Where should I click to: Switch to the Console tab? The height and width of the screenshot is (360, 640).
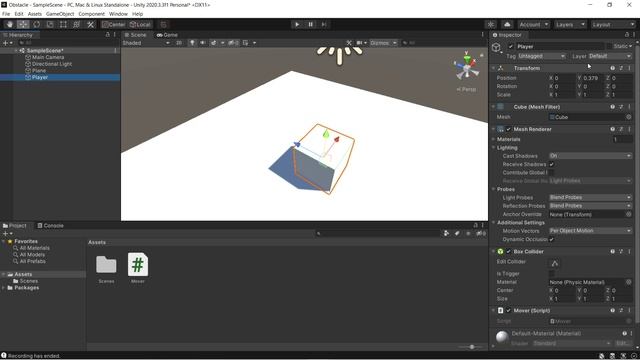coord(50,225)
